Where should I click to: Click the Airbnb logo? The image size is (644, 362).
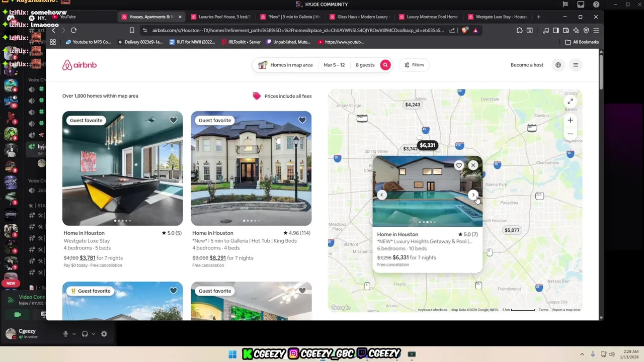click(x=79, y=65)
